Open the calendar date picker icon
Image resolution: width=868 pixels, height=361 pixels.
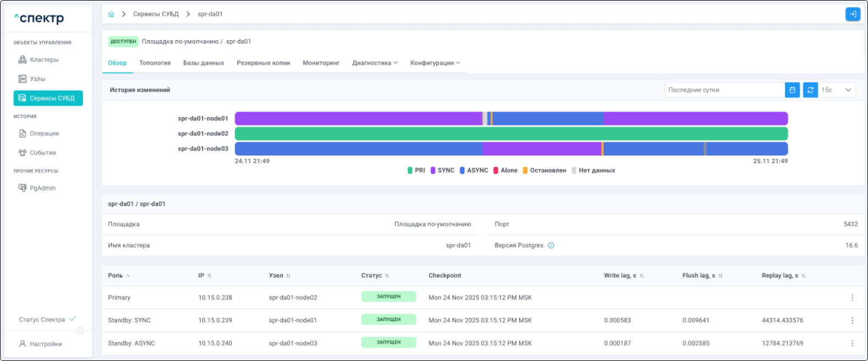coord(792,90)
